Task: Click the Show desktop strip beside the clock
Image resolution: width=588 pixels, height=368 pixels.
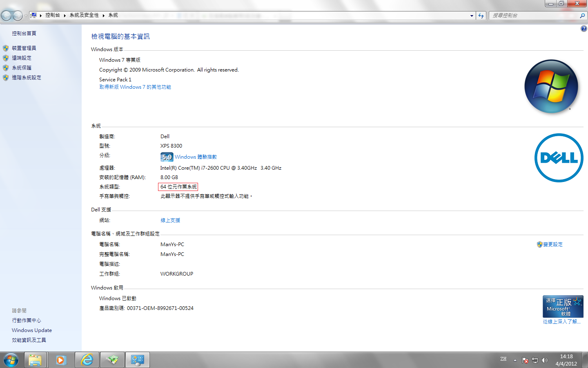Action: 585,360
